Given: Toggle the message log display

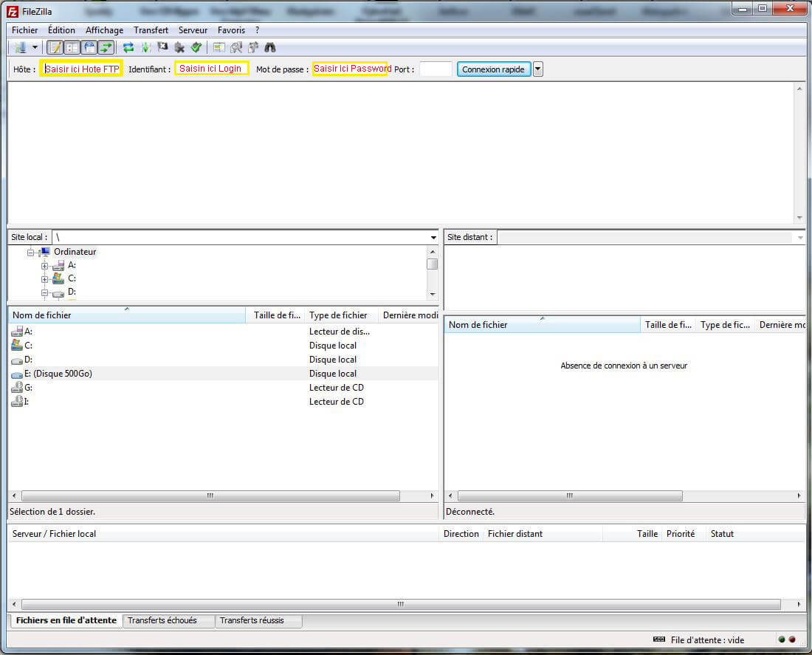Looking at the screenshot, I should click(x=55, y=48).
